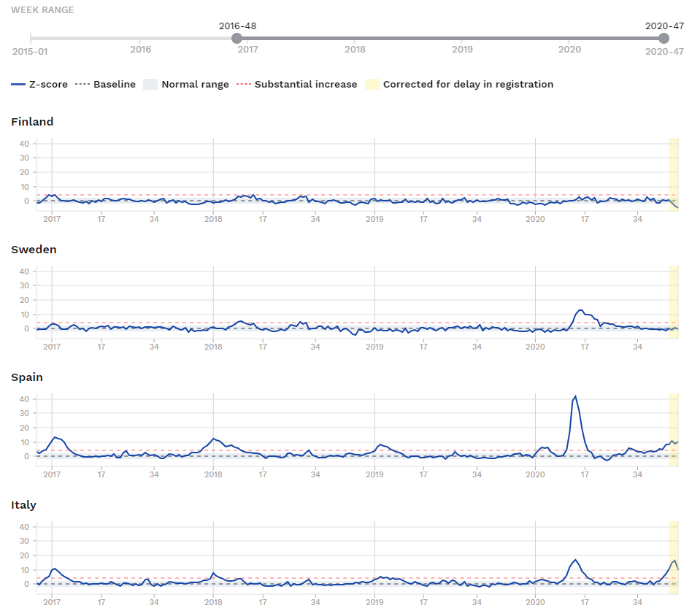
Task: Click the yellow Corrected for delay legend swatch
Action: 372,85
